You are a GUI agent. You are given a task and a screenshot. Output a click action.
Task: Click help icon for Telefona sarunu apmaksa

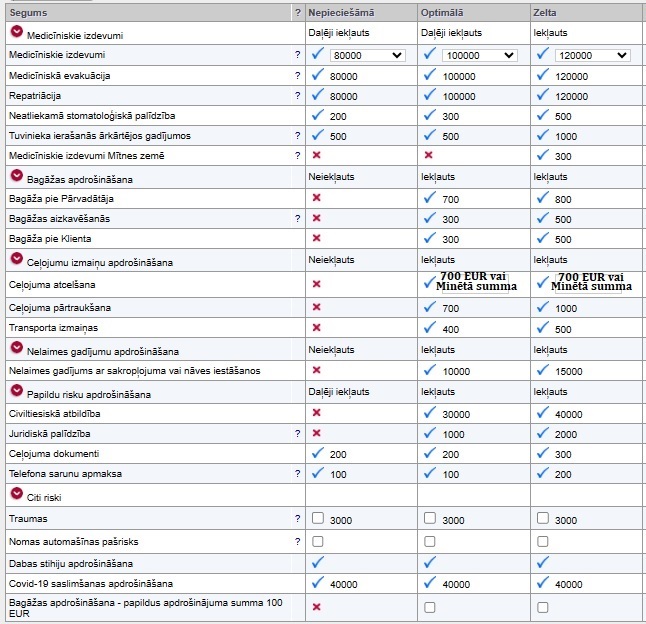click(297, 474)
